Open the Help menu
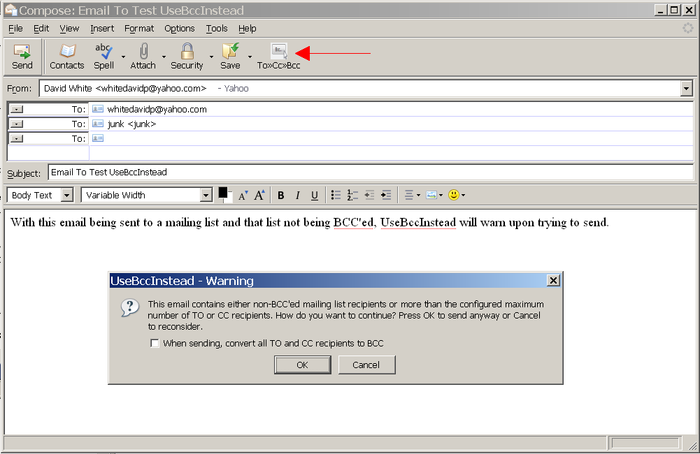Screen dimensions: 700x454 (x=247, y=29)
